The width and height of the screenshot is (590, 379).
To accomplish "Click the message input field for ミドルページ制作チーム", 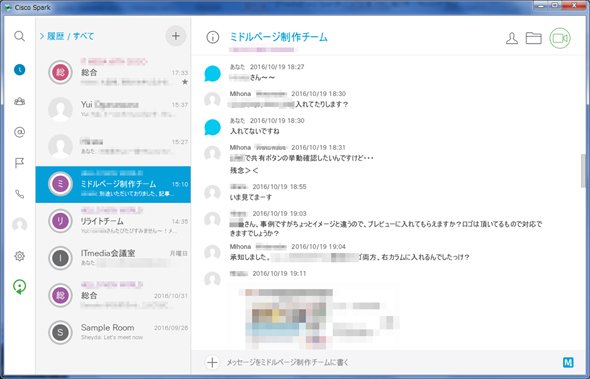I will (391, 362).
